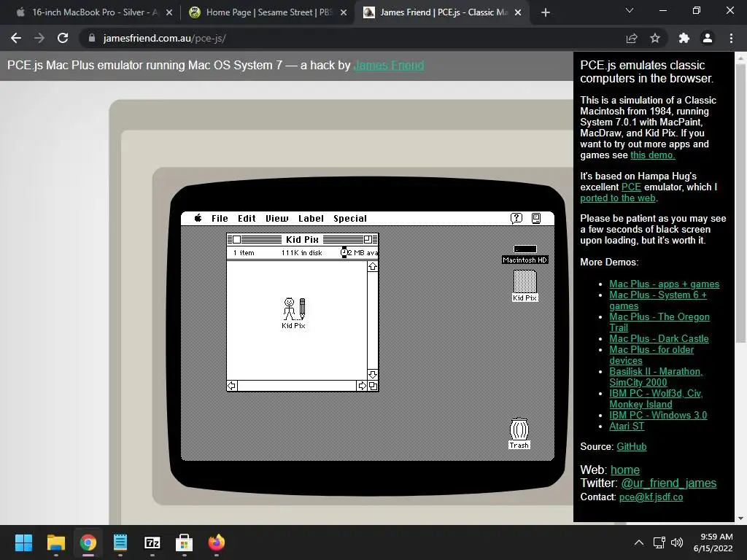The height and width of the screenshot is (560, 747).
Task: Click the Kid Pix window scroll left arrow
Action: pyautogui.click(x=232, y=386)
